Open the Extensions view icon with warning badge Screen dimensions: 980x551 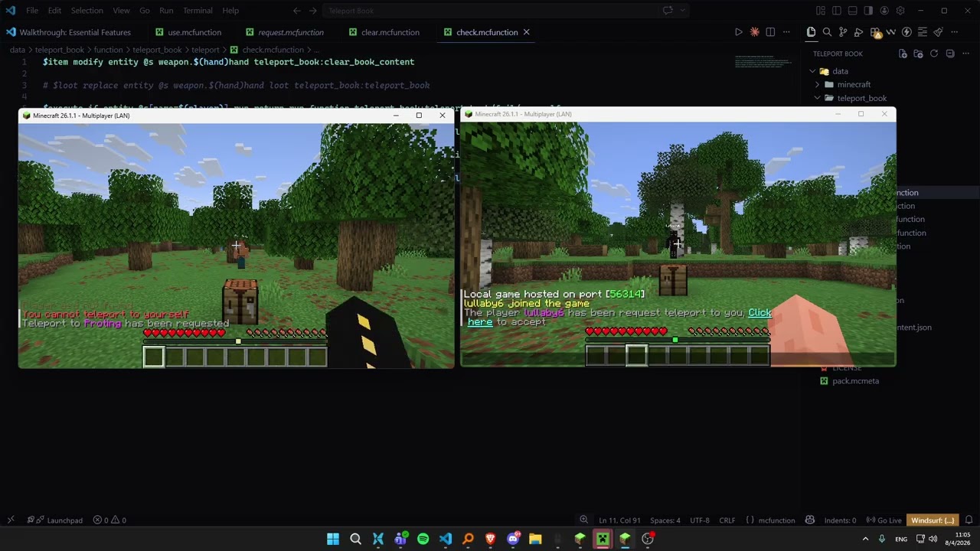(875, 32)
